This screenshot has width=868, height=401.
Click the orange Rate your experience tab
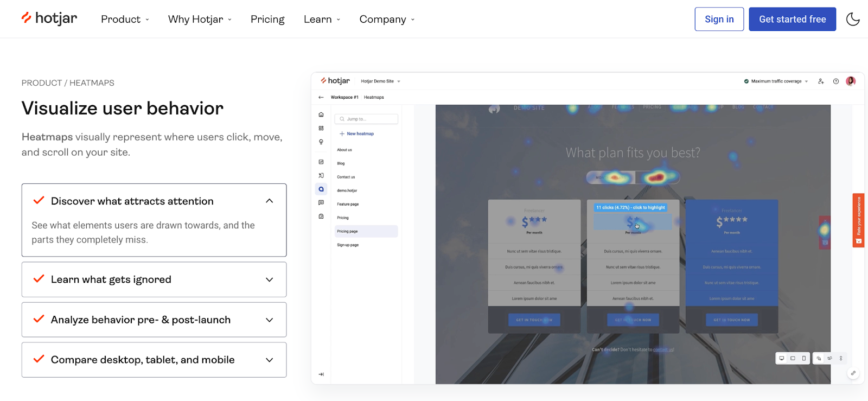tap(858, 220)
